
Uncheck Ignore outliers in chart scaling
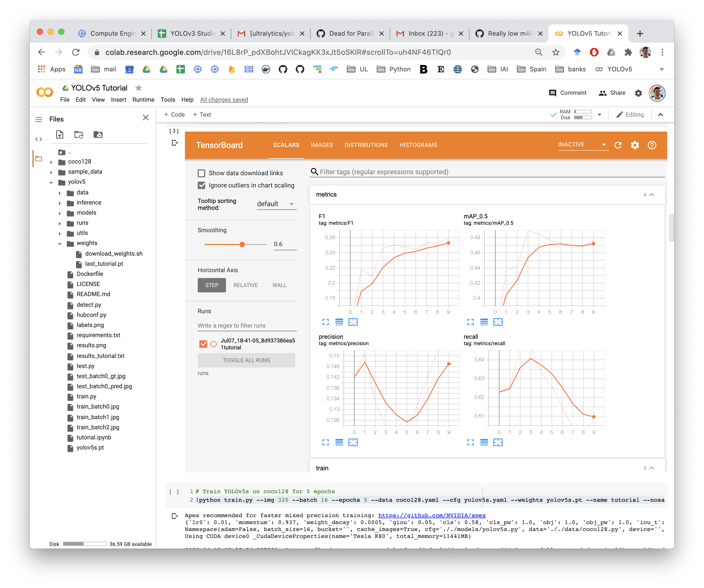(x=201, y=185)
